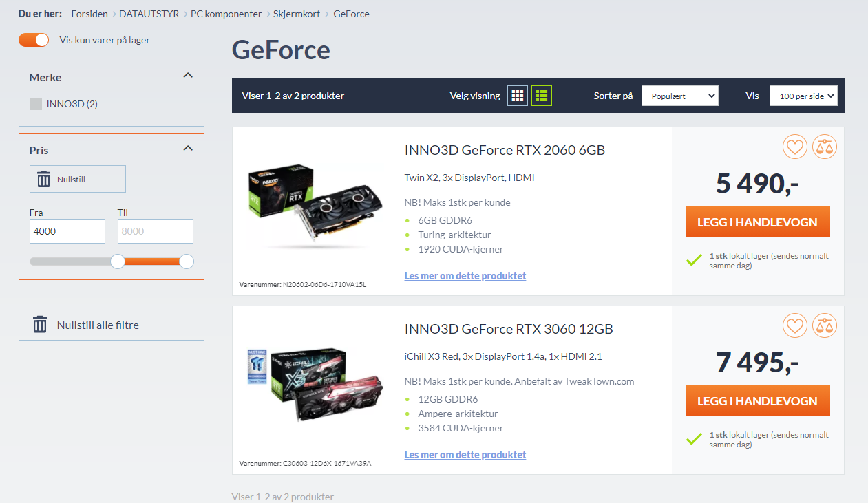Screen dimensions: 868x503
Task: Click Varenummer N20602-06D6-1710VA15L text
Action: 303,284
